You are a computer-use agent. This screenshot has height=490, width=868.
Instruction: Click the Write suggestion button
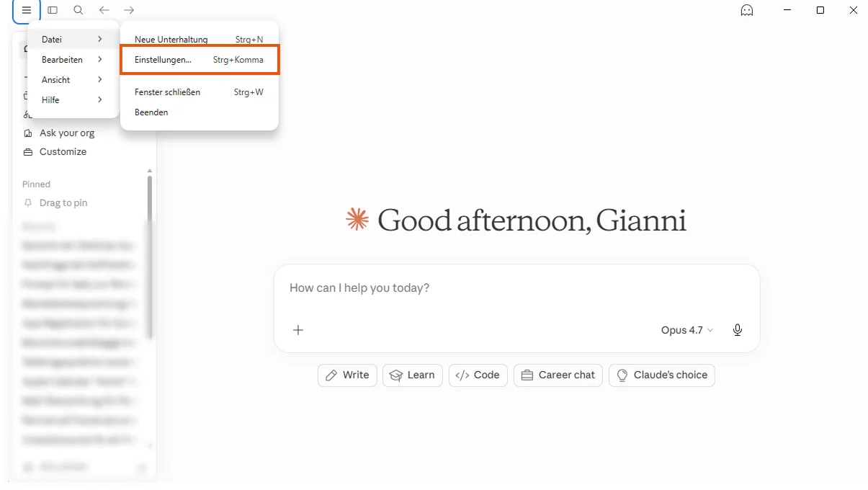347,375
